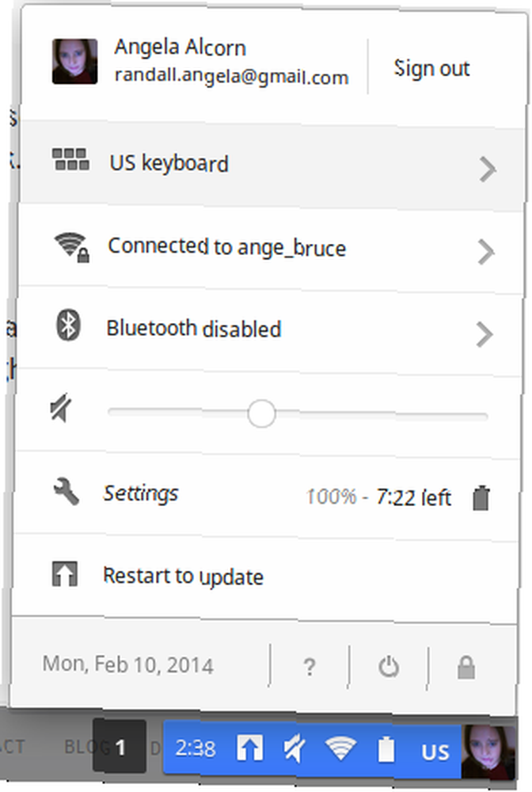Lock the screen with the padlock icon
532x792 pixels.
tap(466, 667)
